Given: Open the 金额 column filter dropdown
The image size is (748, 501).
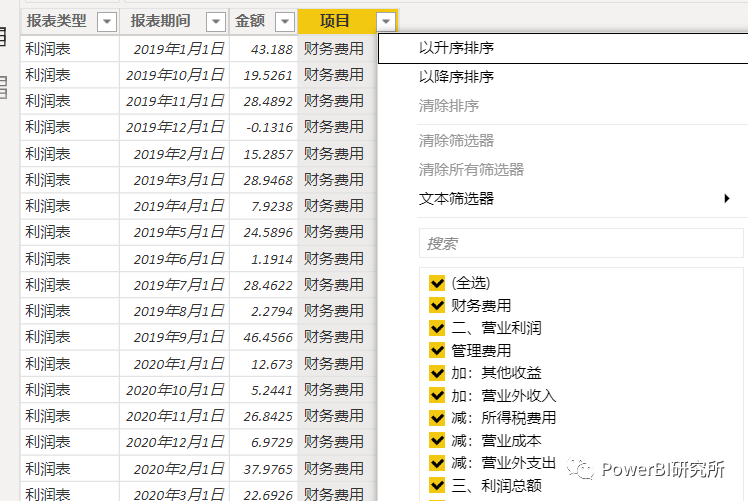Looking at the screenshot, I should click(285, 21).
